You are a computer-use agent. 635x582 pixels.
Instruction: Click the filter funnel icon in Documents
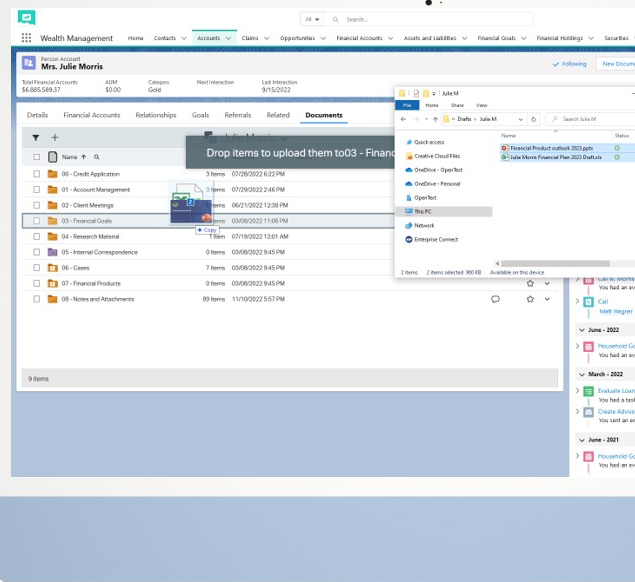36,137
